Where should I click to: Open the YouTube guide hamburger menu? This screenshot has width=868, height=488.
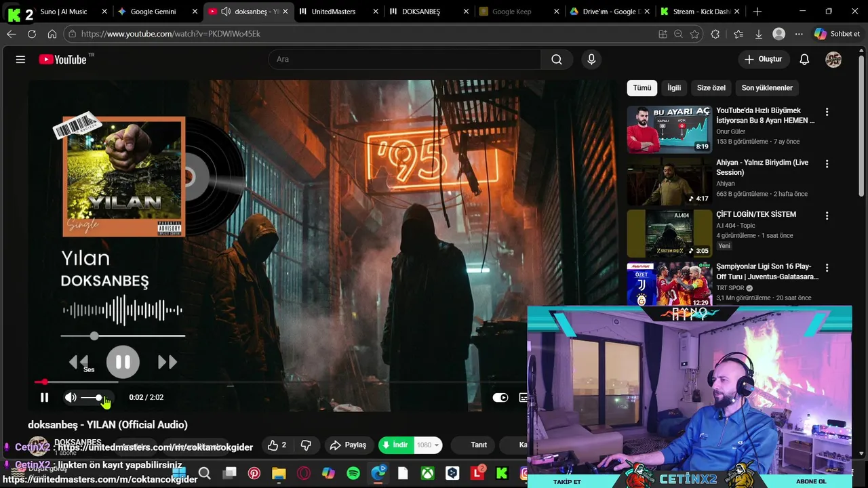point(20,60)
